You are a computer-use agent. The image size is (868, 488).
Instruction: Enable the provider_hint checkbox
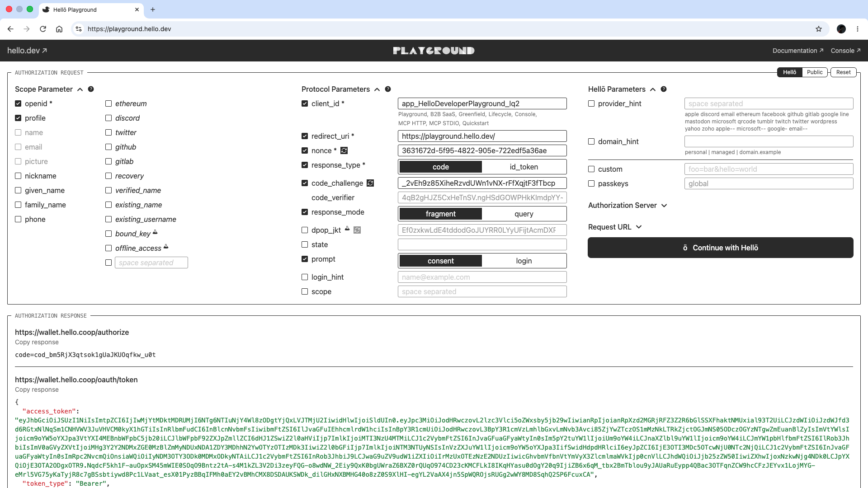point(591,103)
